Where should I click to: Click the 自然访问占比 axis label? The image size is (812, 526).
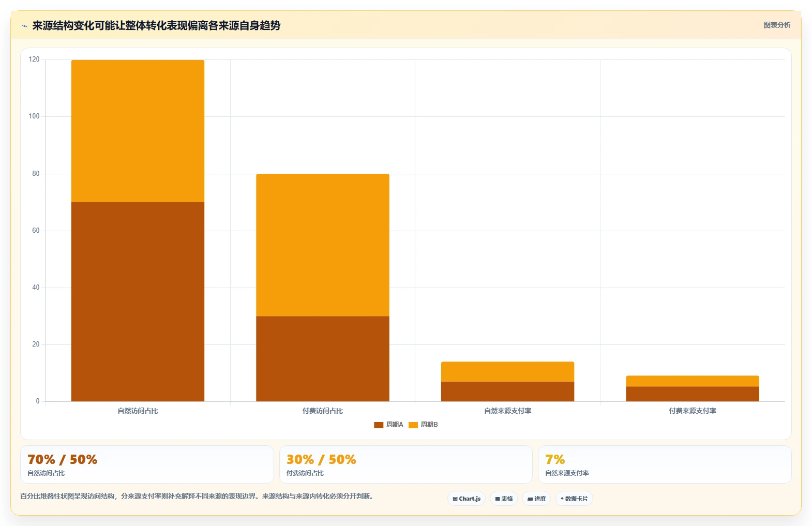[x=138, y=411]
